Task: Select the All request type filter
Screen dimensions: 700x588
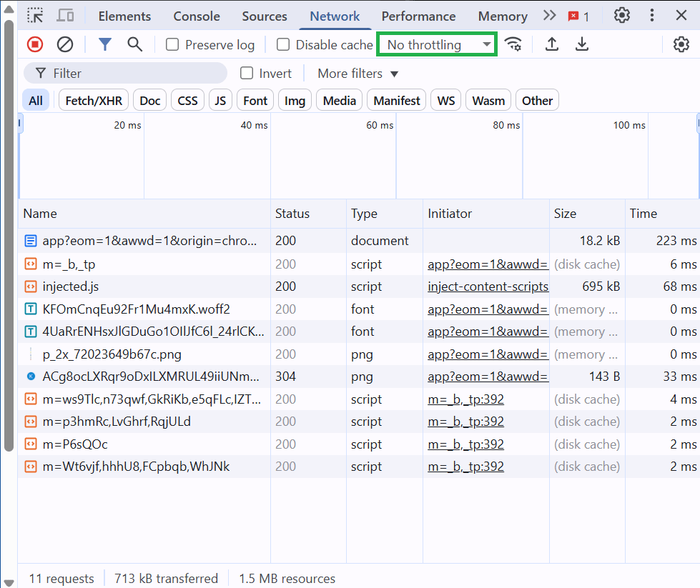Action: tap(36, 101)
